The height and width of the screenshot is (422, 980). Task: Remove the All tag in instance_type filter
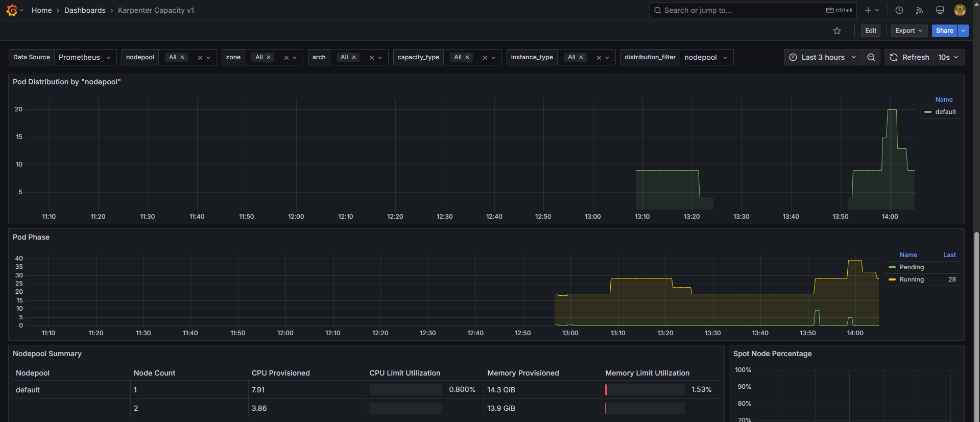(x=581, y=57)
